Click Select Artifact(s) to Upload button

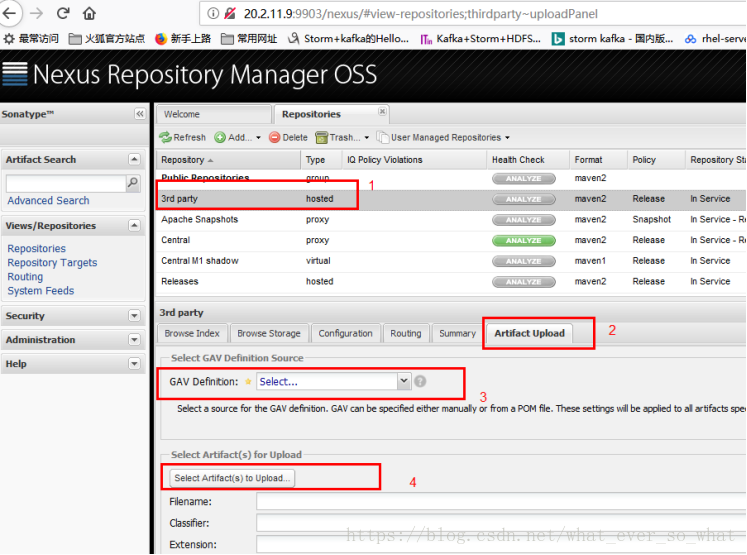tap(232, 478)
